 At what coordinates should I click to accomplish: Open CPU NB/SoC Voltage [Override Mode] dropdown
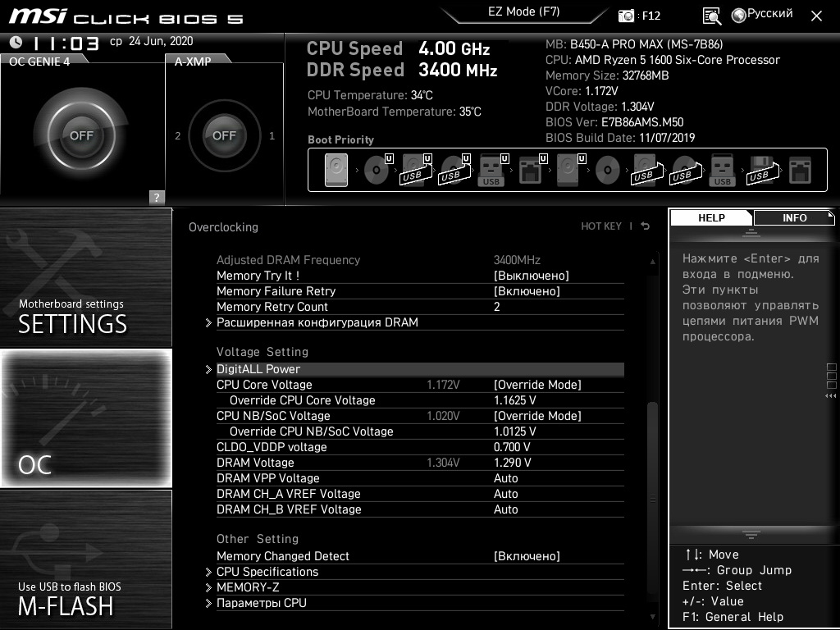point(537,416)
